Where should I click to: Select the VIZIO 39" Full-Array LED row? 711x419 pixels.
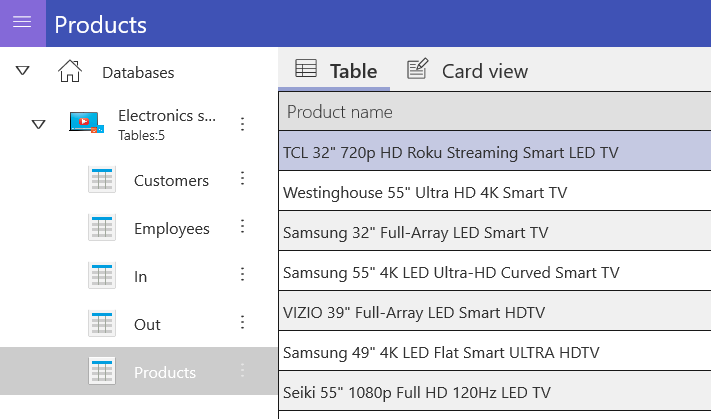pos(495,312)
